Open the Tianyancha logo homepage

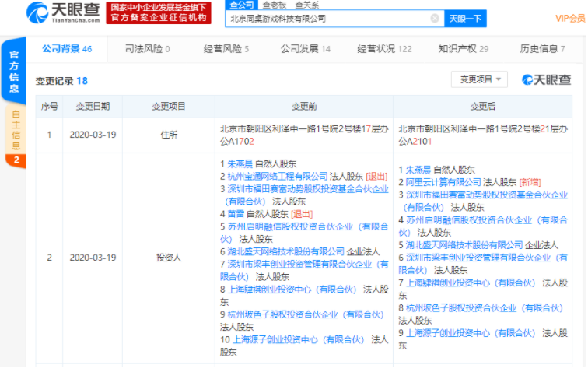pyautogui.click(x=63, y=12)
